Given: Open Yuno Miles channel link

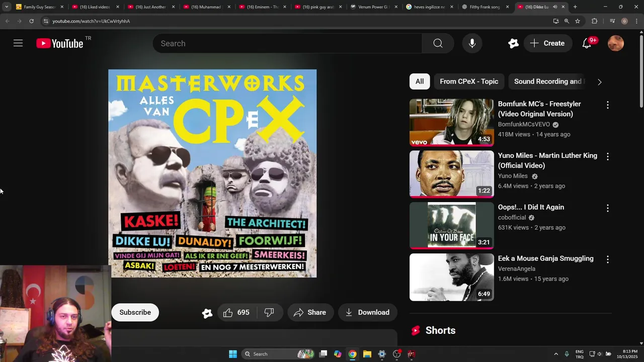Looking at the screenshot, I should (513, 176).
